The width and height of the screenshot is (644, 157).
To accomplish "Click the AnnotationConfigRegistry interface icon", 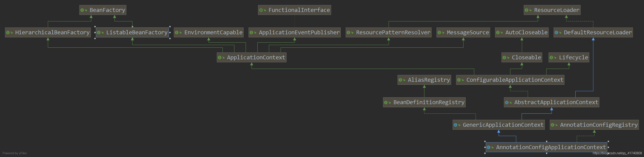I will point(553,125).
